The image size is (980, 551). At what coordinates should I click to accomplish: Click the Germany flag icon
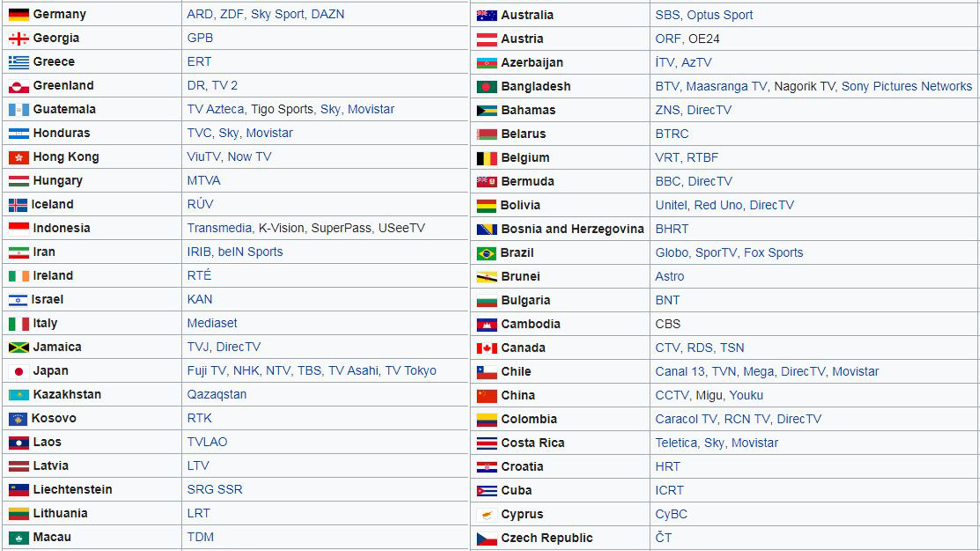point(18,15)
